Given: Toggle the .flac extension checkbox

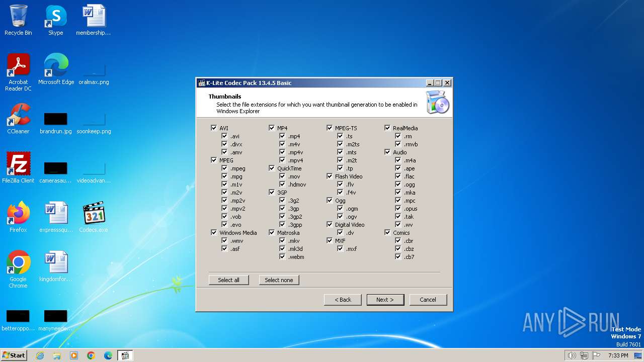Looking at the screenshot, I should tap(398, 176).
